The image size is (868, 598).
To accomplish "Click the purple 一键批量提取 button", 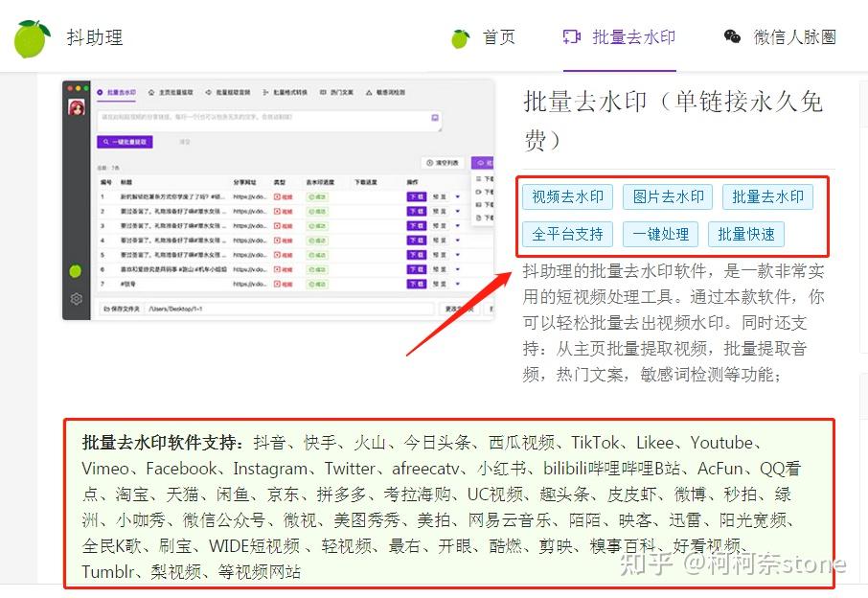I will [126, 142].
